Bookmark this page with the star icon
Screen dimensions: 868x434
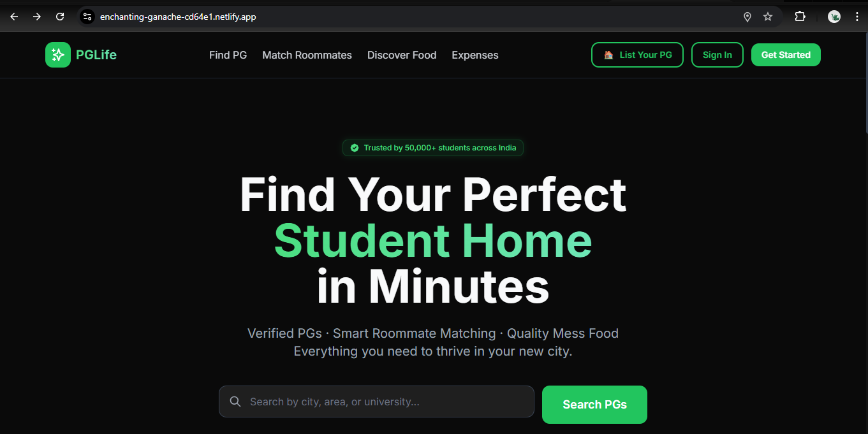[768, 17]
